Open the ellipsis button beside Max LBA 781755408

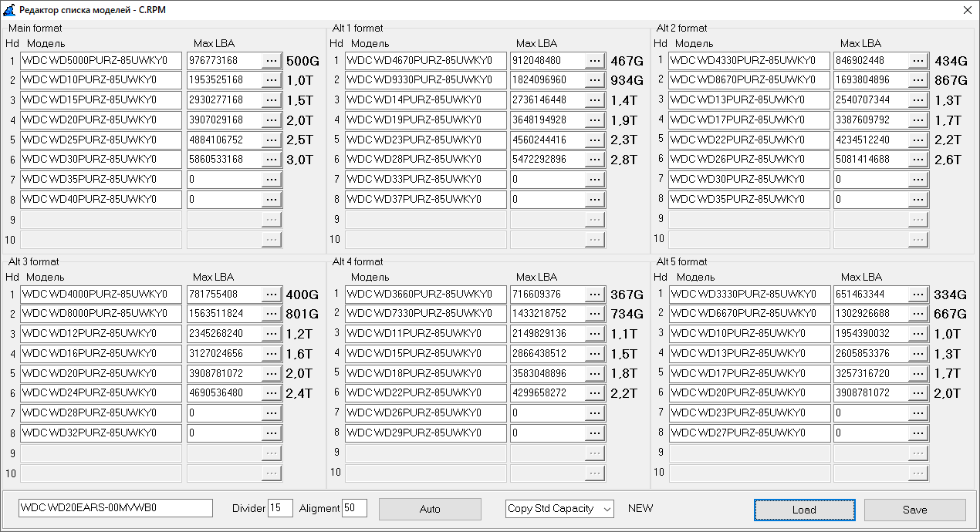click(272, 295)
